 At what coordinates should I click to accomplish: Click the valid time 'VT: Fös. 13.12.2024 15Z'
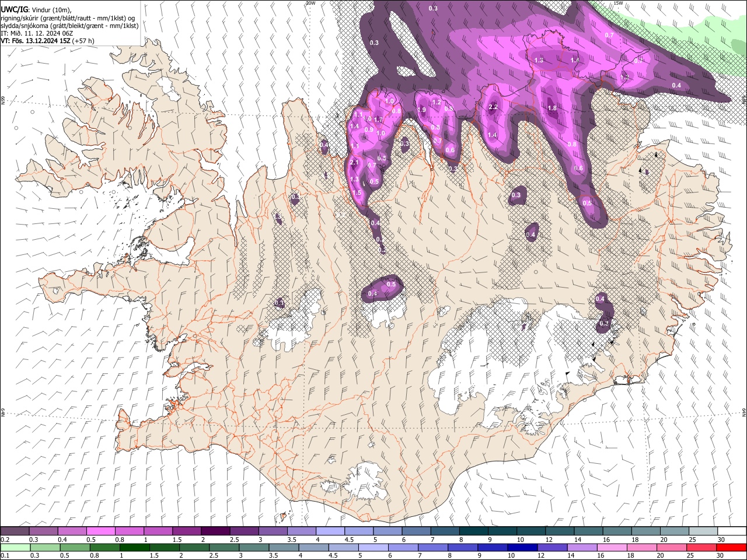coord(36,41)
